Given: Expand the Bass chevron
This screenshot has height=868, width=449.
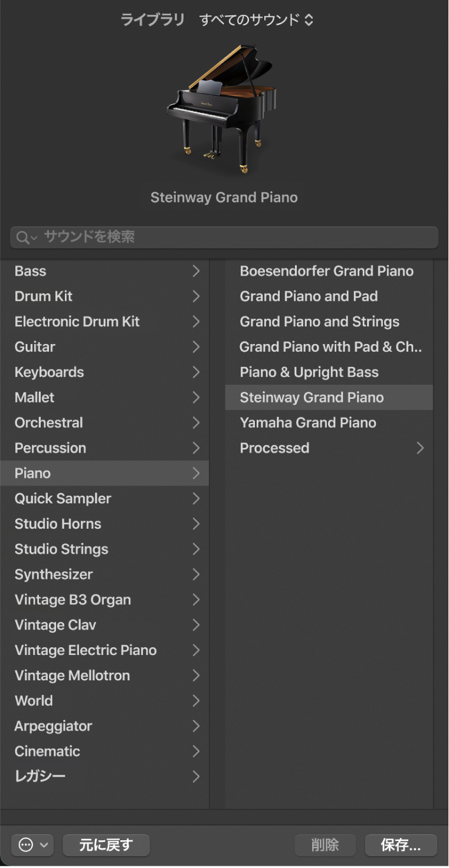Looking at the screenshot, I should 196,271.
